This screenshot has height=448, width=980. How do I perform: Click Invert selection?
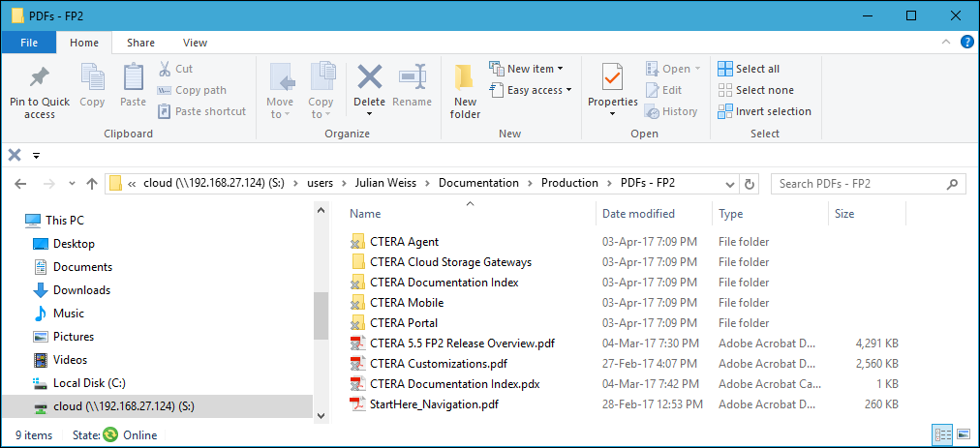(764, 111)
